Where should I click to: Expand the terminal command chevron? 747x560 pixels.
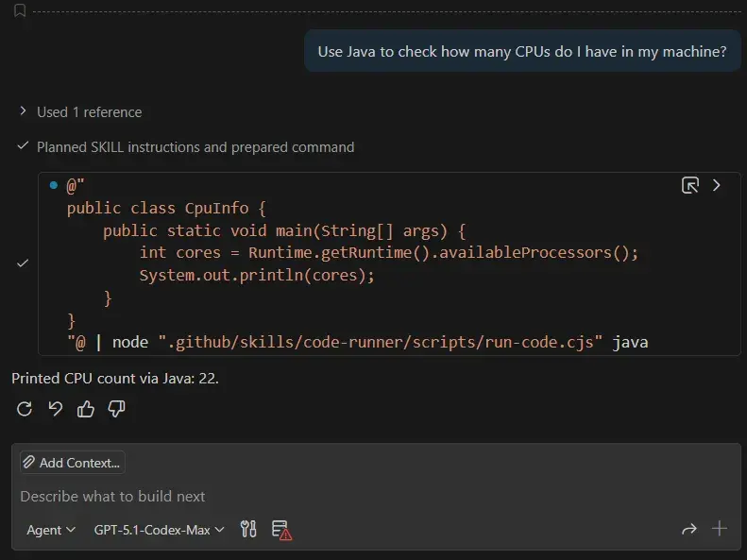(x=717, y=185)
